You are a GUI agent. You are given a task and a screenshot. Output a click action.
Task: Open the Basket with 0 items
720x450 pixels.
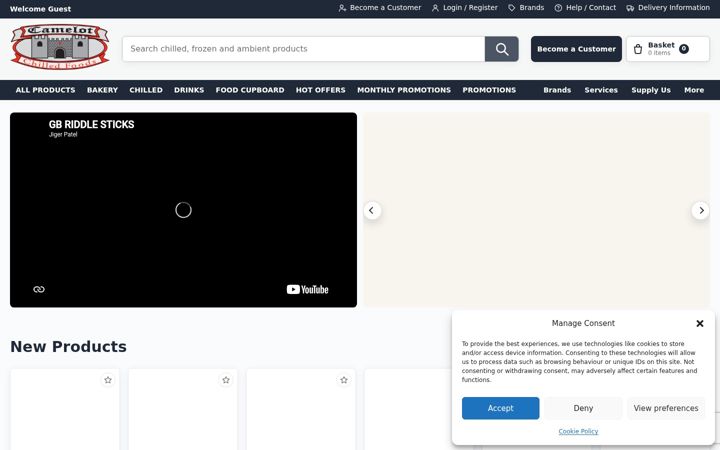668,49
